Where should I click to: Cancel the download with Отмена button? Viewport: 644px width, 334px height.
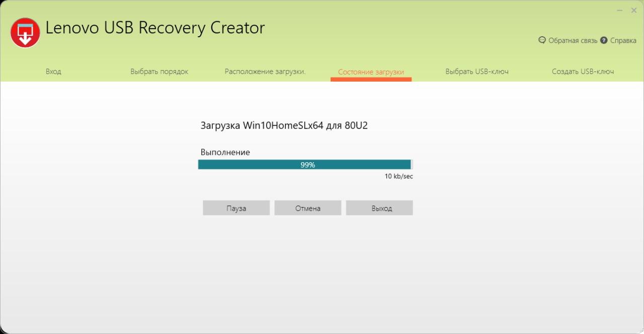coord(308,208)
